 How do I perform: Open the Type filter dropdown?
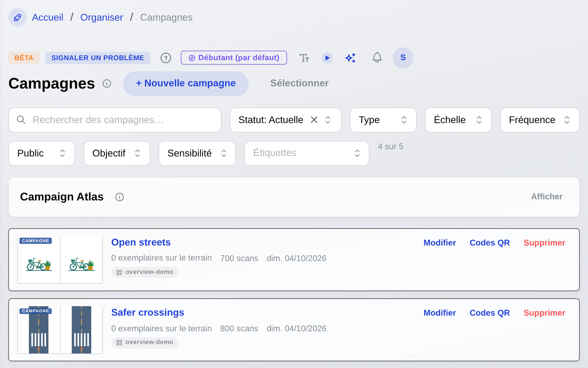coord(383,120)
